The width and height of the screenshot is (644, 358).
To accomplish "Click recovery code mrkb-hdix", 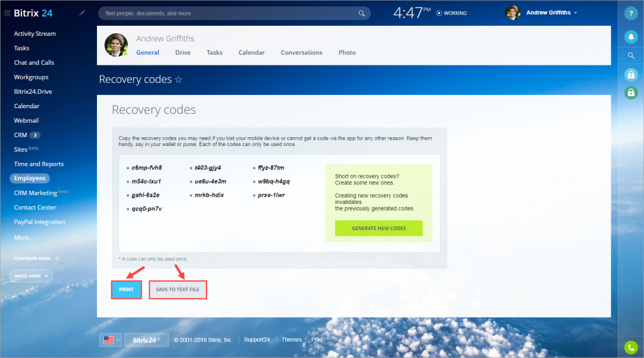I will coord(209,195).
